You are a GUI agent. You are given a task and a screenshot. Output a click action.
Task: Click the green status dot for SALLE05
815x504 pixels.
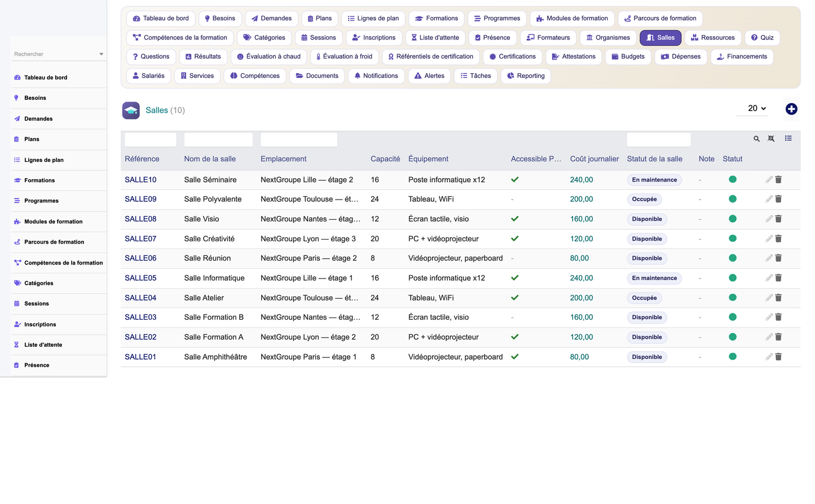(x=733, y=277)
